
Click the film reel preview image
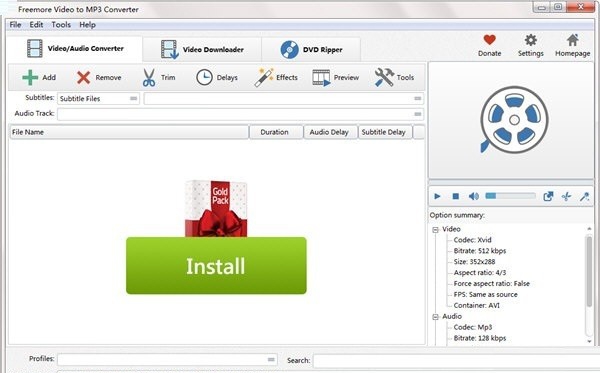(514, 120)
